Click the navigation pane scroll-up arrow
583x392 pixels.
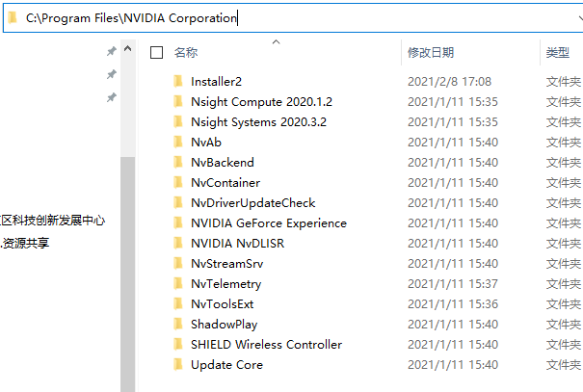tap(127, 48)
